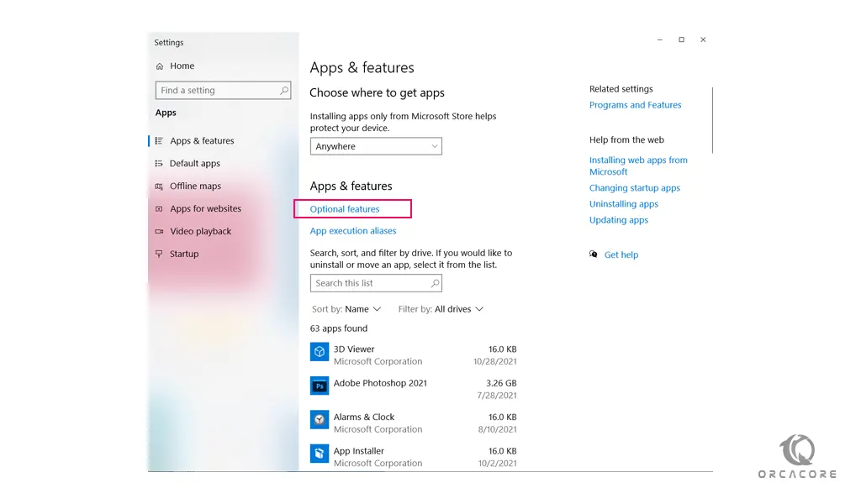Open Programs and Features related setting
The image size is (861, 504).
(636, 105)
